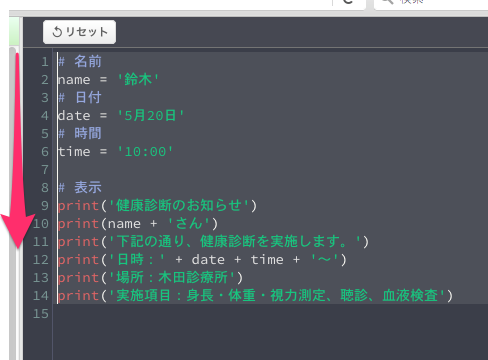Click the comment '# 時間' on line 5
488x360 pixels.
coord(80,134)
